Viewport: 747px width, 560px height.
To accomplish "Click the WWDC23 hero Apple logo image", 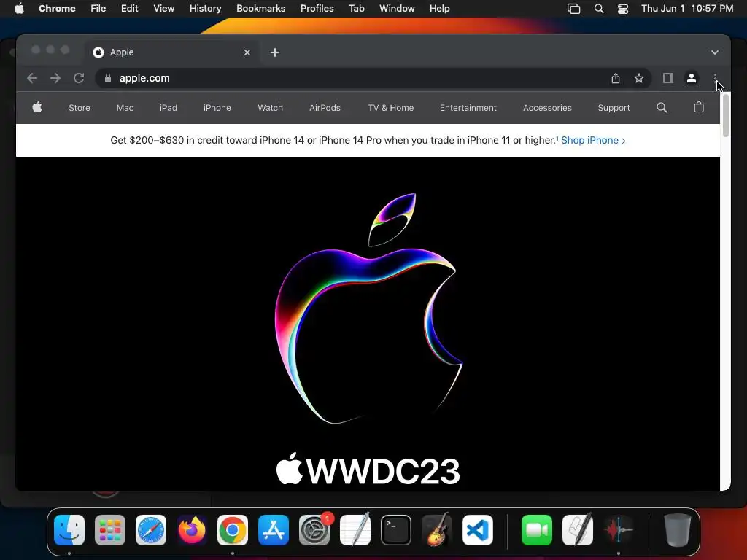I will pos(368,308).
